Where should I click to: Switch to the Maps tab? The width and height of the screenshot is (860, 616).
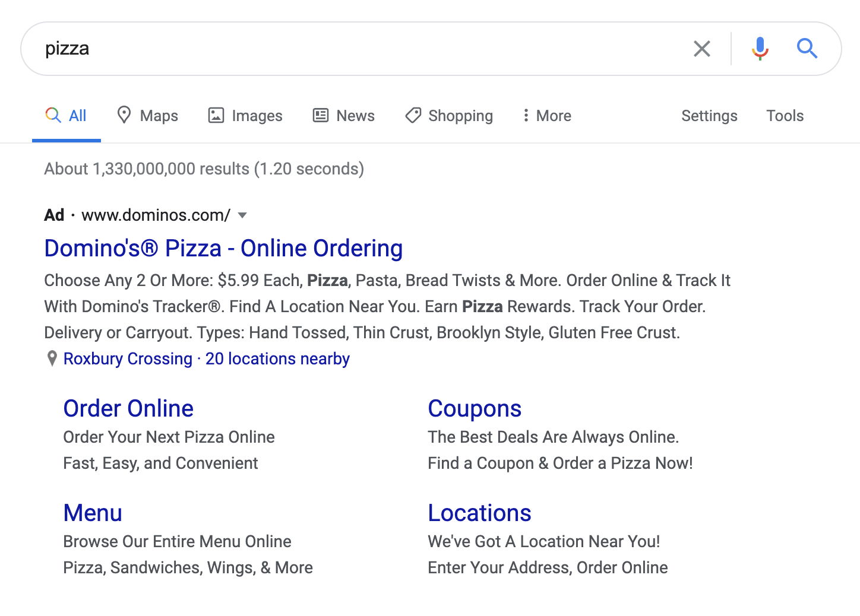coord(147,116)
